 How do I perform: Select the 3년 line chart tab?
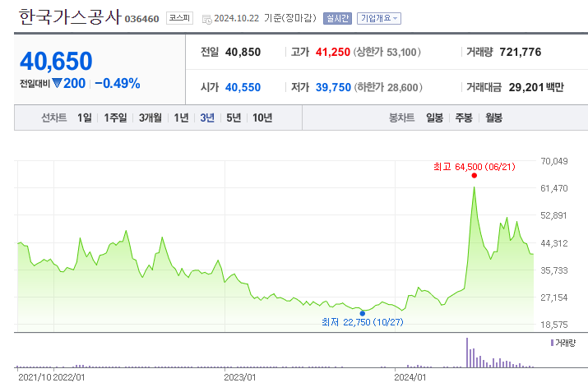coord(207,118)
